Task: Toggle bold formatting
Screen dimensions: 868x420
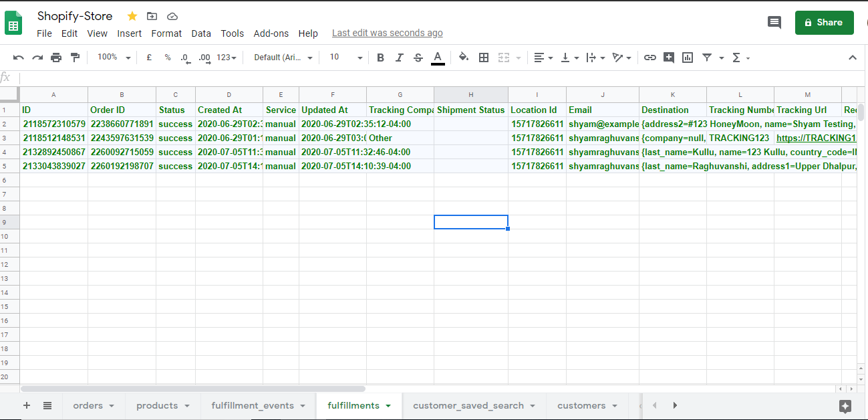Action: 381,58
